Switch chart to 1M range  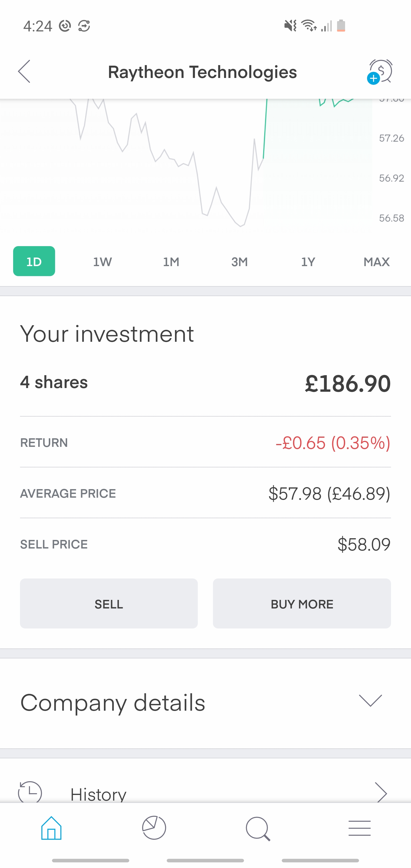point(171,262)
